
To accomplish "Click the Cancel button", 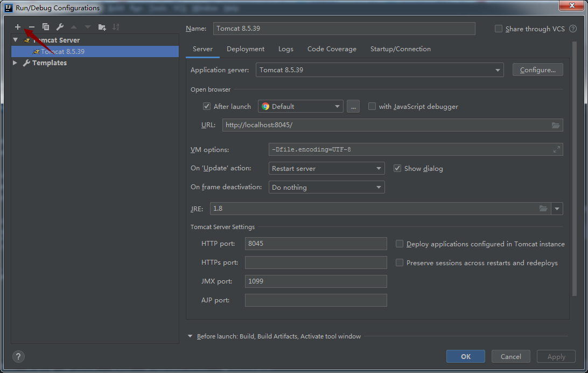I will (511, 356).
